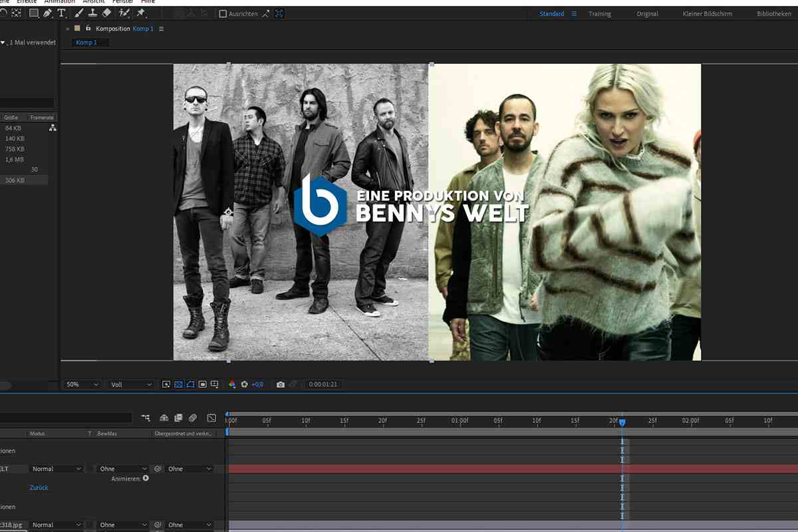Click the anchor point of the logo layer
Image resolution: width=798 pixels, height=532 pixels.
[x=228, y=211]
